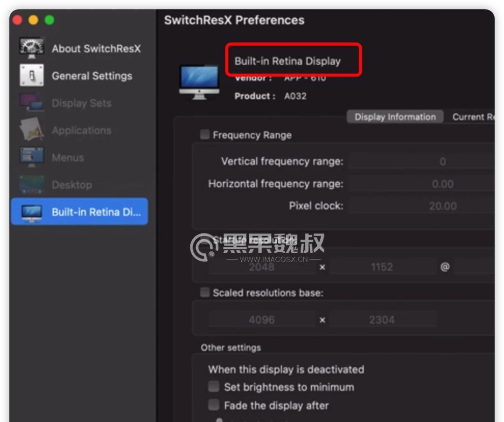Enable Fade the display after option
The width and height of the screenshot is (504, 422).
(214, 405)
